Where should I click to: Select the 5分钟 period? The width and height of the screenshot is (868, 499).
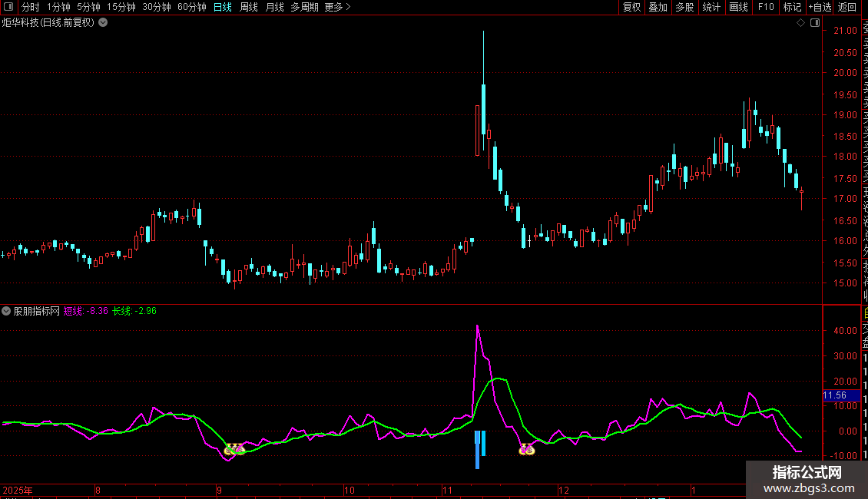tap(88, 7)
